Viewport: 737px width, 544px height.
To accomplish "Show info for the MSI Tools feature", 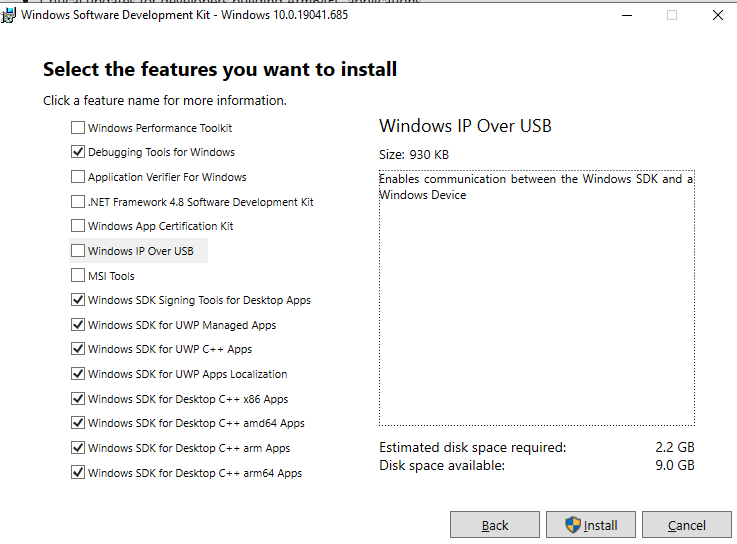I will [x=111, y=276].
